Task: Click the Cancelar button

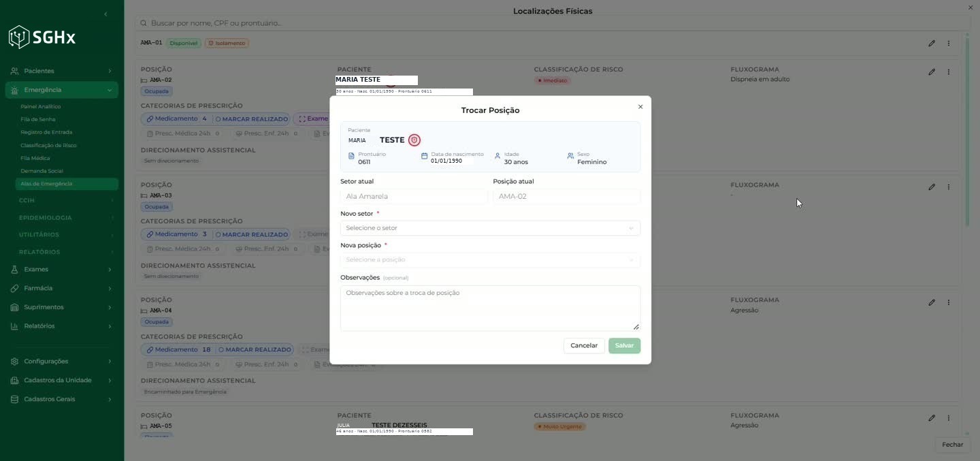Action: click(x=584, y=346)
